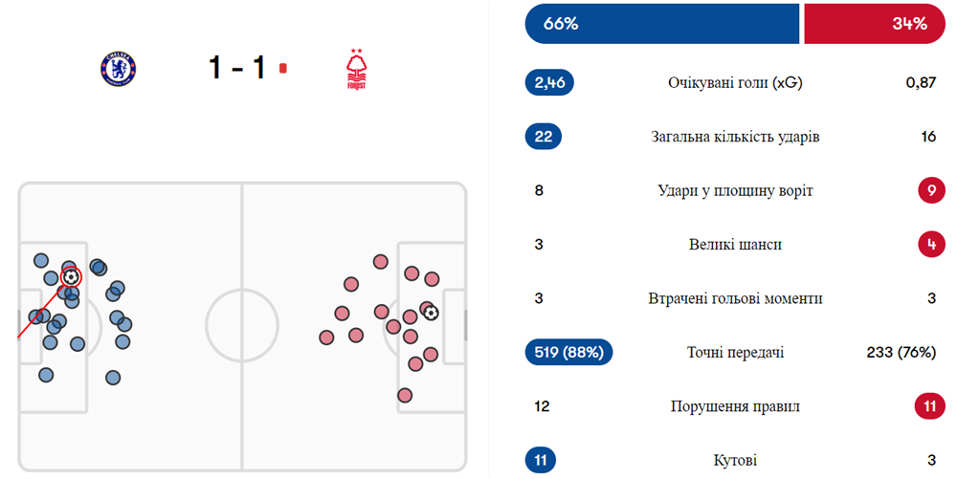Select the blue 22 total shots badge
980x479 pixels.
tap(544, 137)
